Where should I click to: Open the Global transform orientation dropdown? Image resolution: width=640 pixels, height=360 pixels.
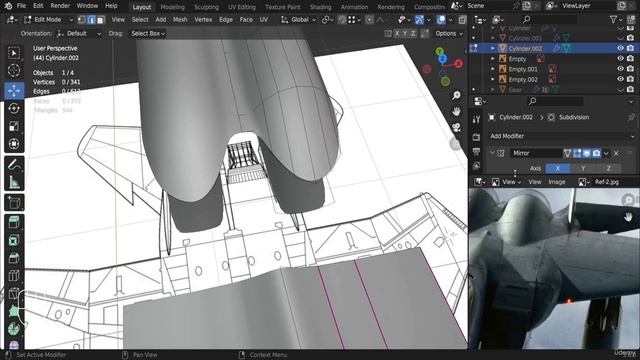[x=299, y=20]
